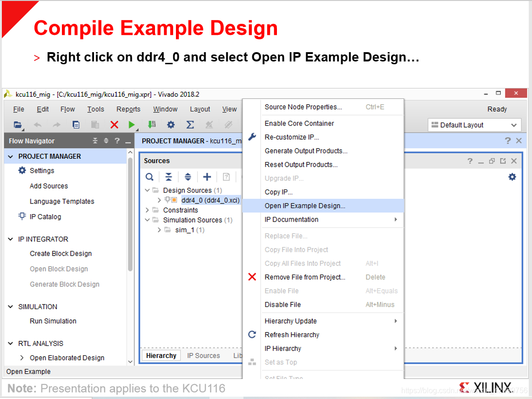Expand the Constraints tree node
Image resolution: width=532 pixels, height=399 pixels.
147,210
